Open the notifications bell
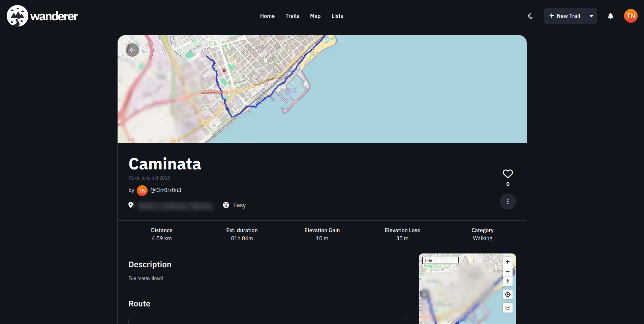Image resolution: width=644 pixels, height=324 pixels. pos(610,16)
